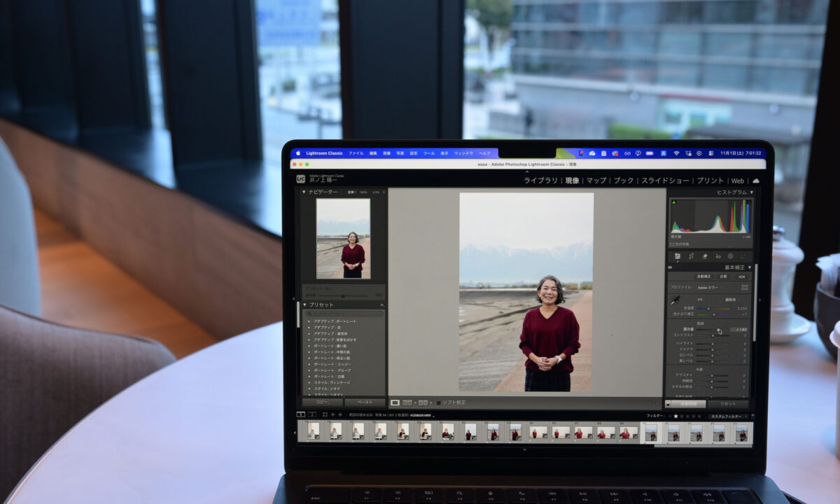Click the cloud sync status icon
The height and width of the screenshot is (504, 840).
point(756,181)
